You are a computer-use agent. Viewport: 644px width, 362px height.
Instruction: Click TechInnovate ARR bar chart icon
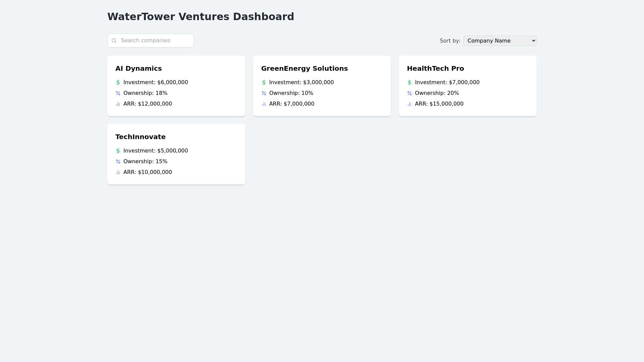point(118,172)
